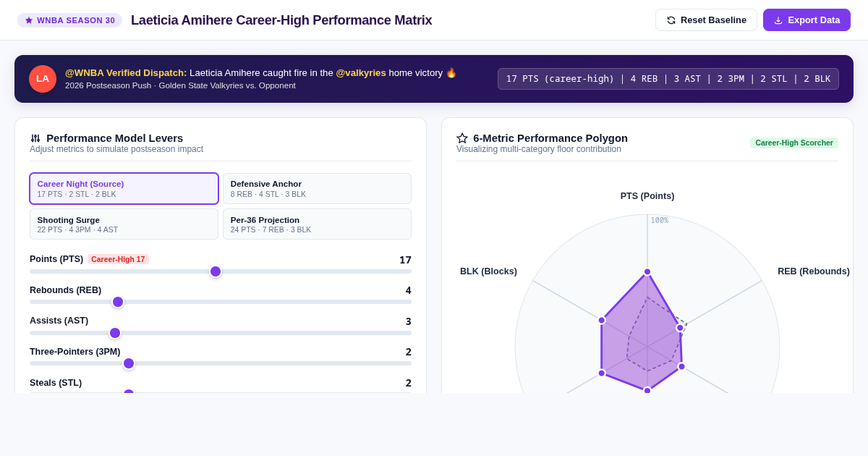Click the stat line code box in banner
Image resolution: width=868 pixels, height=456 pixels.
(668, 79)
